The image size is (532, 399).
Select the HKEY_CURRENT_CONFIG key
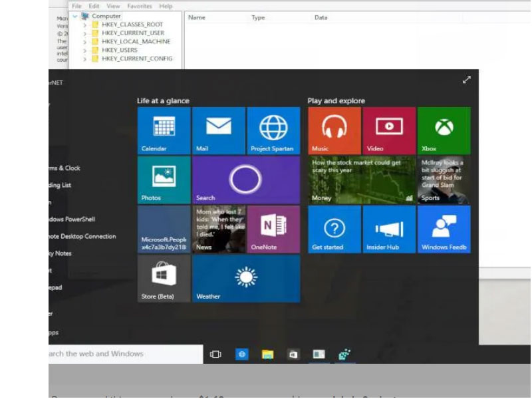pyautogui.click(x=137, y=59)
